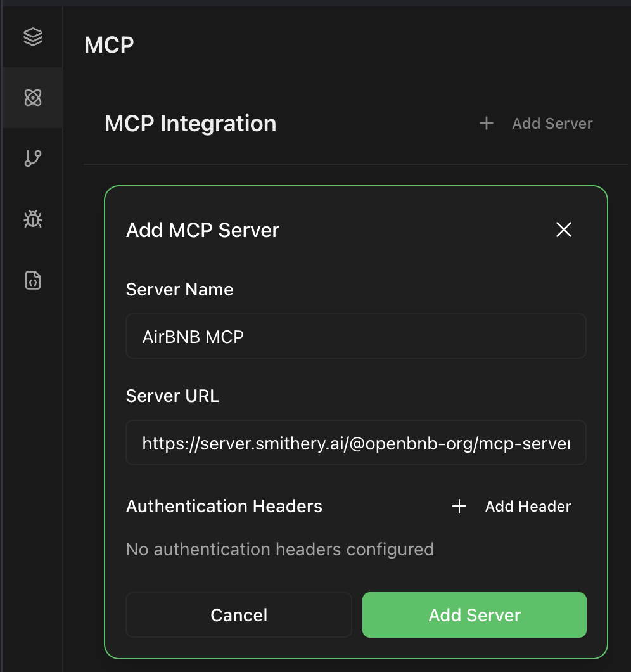Click the MCP page title
Screen dimensions: 631x672
(109, 45)
